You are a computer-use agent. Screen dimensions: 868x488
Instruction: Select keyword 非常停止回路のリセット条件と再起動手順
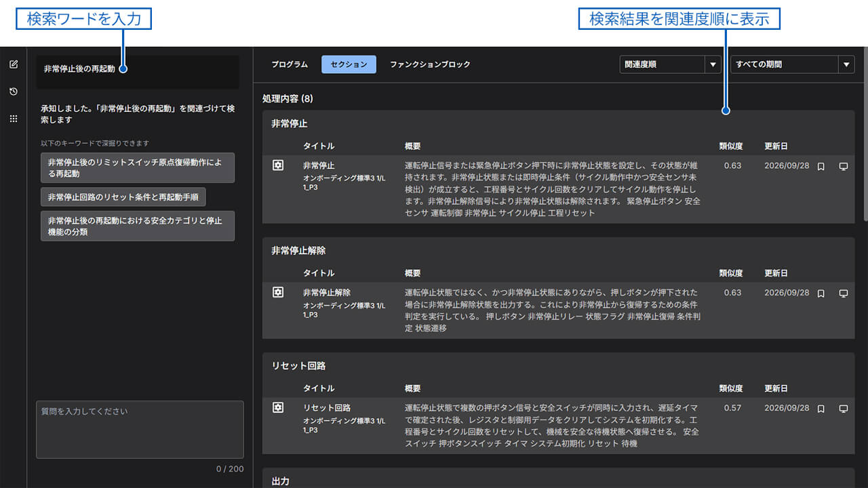point(123,197)
